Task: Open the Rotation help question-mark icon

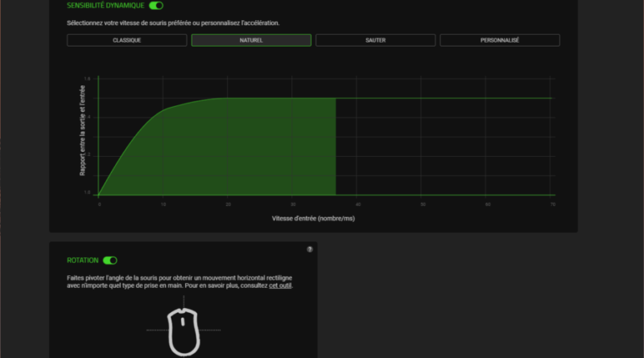Action: pyautogui.click(x=310, y=249)
